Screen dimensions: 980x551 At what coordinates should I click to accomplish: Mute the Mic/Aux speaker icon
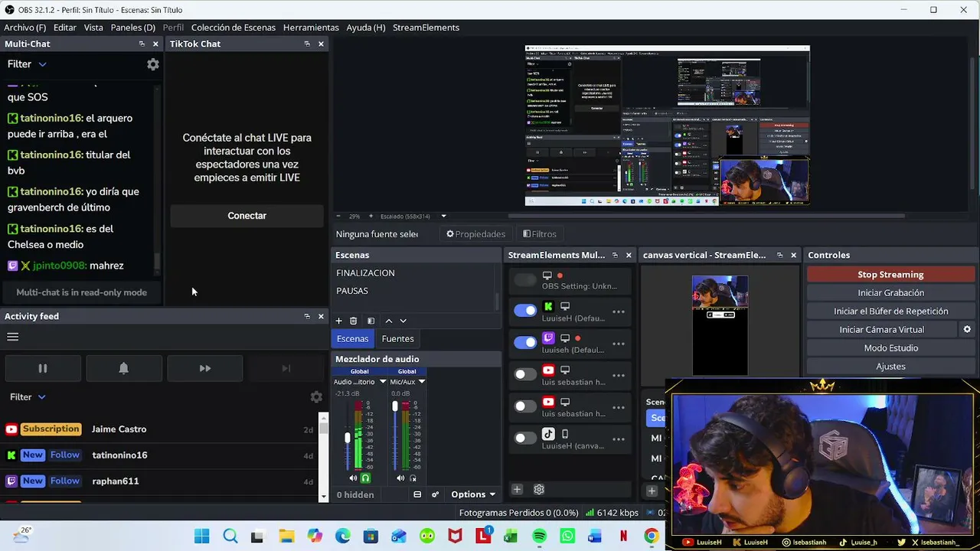(x=400, y=478)
